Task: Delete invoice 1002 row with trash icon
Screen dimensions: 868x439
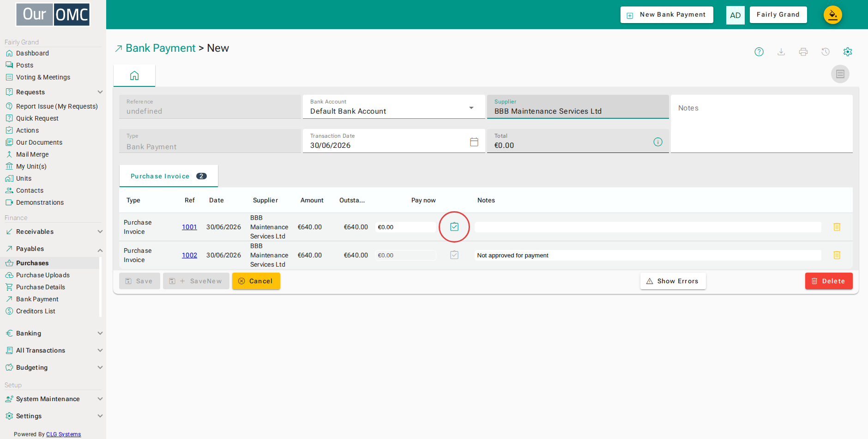Action: tap(837, 255)
